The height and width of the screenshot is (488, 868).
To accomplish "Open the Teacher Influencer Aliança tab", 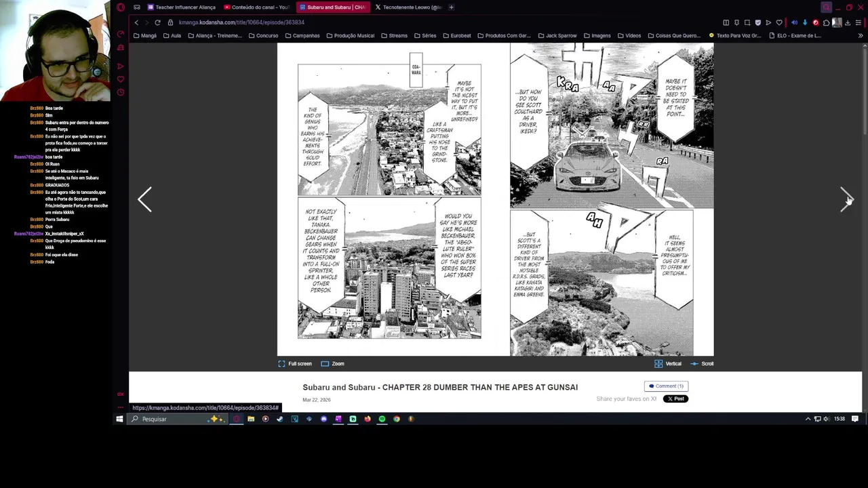I will (181, 7).
